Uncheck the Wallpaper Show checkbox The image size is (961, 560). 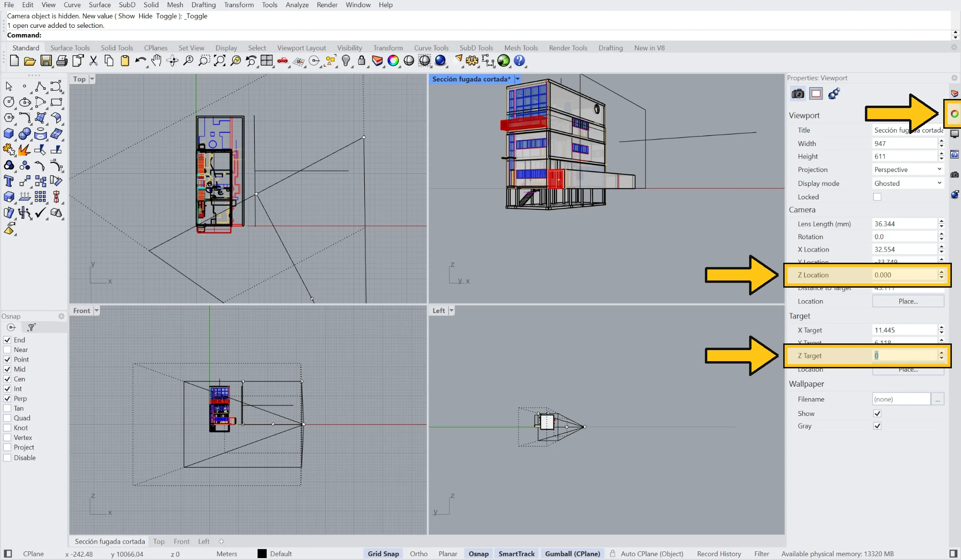pos(877,414)
